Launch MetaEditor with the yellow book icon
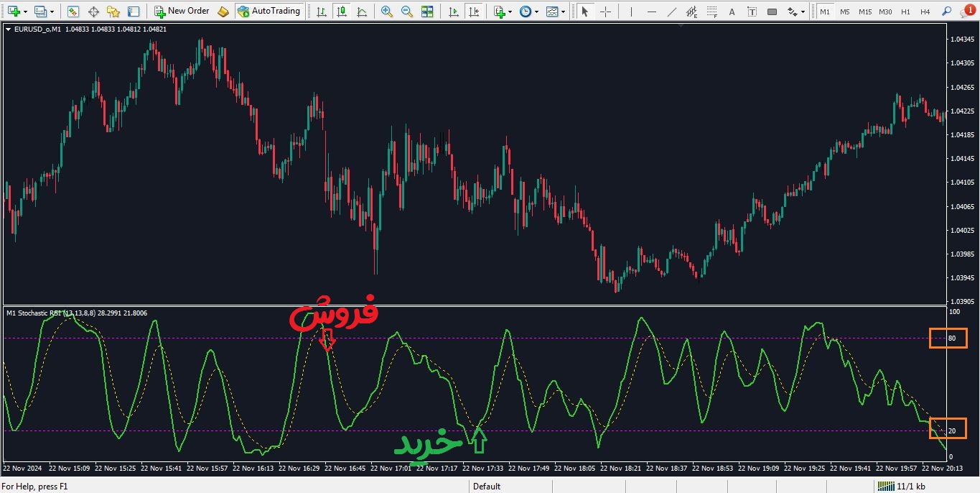This screenshot has width=980, height=493. click(223, 11)
